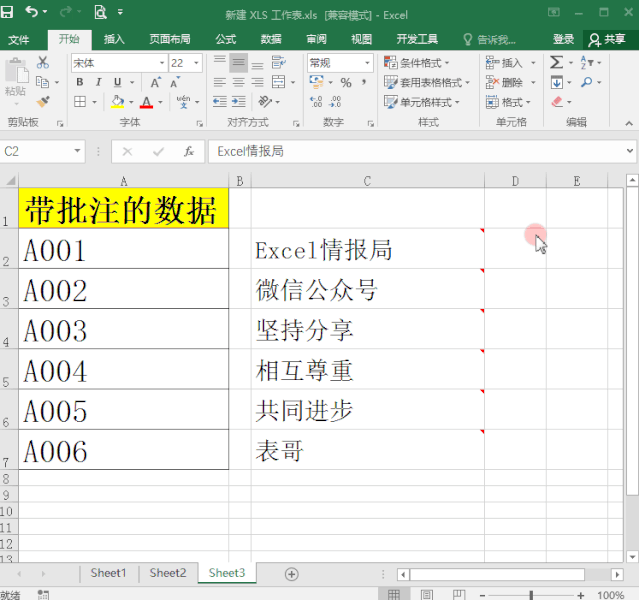Open the font color dropdown arrow
The width and height of the screenshot is (639, 600).
[x=161, y=102]
